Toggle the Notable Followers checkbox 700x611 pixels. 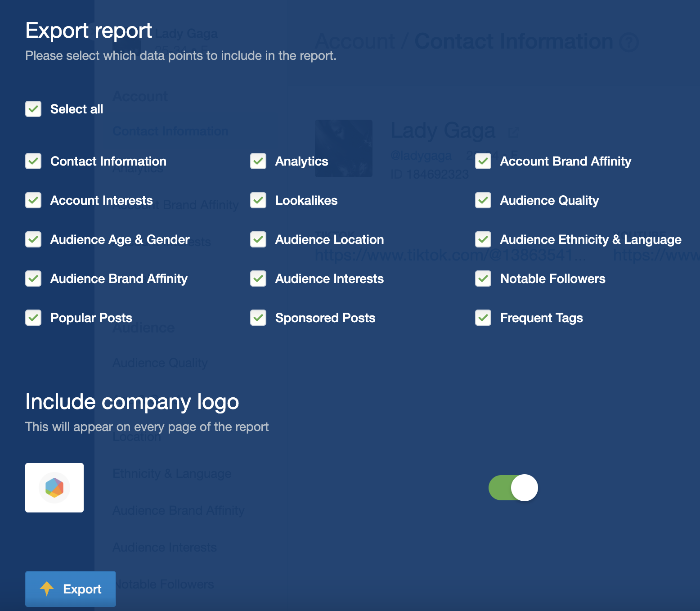click(483, 279)
